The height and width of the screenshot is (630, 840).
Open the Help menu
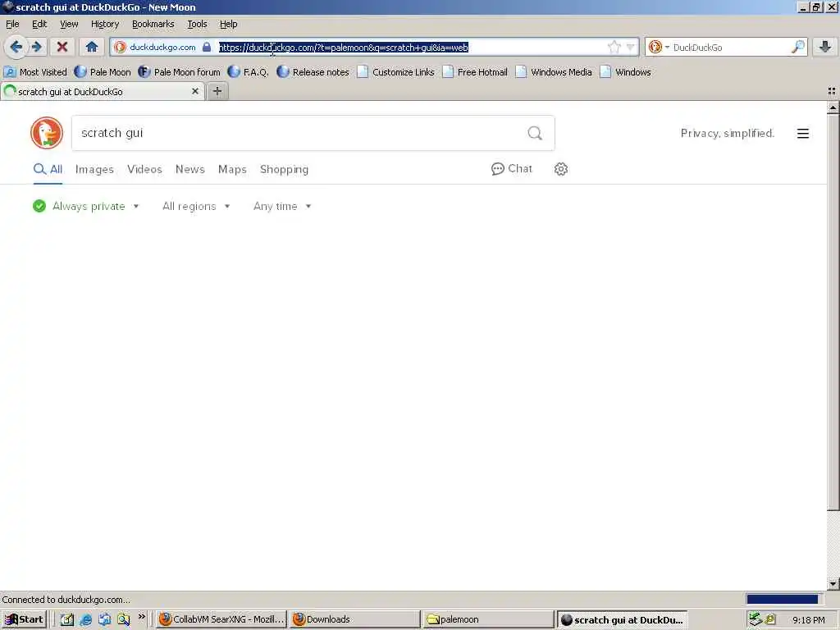click(x=228, y=24)
